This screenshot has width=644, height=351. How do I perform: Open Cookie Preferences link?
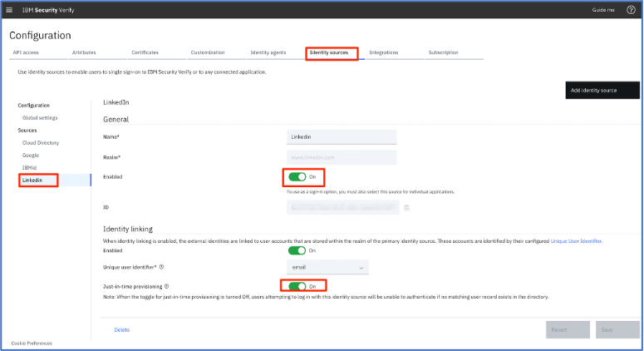pyautogui.click(x=32, y=344)
